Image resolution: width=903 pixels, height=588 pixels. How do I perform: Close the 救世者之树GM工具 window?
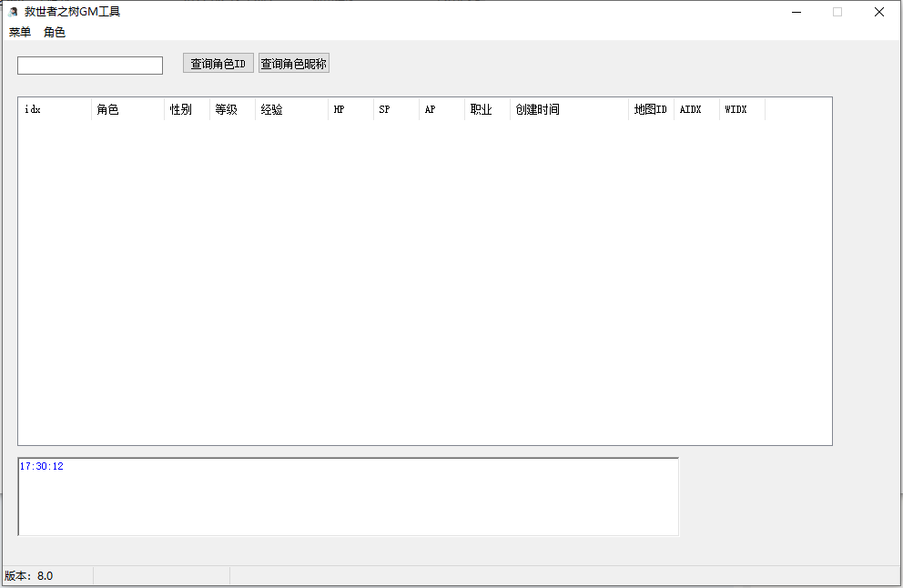click(878, 12)
